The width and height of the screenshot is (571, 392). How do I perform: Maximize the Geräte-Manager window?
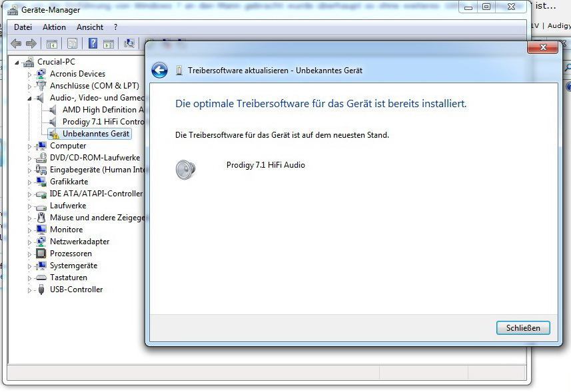click(x=486, y=7)
